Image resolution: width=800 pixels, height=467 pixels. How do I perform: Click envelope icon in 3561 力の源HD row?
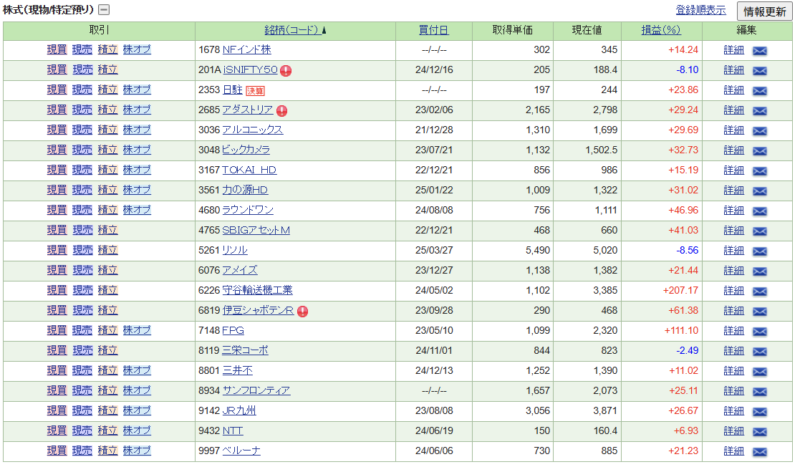point(760,191)
